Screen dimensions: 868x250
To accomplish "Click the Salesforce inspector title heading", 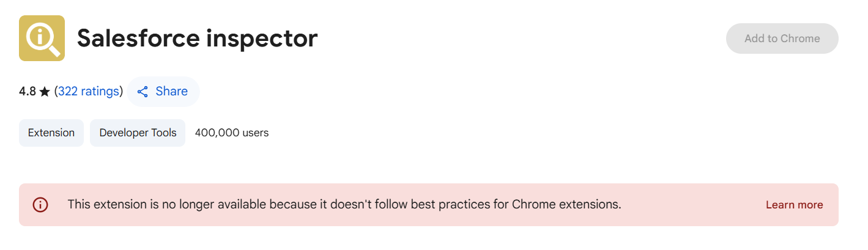I will click(x=197, y=39).
